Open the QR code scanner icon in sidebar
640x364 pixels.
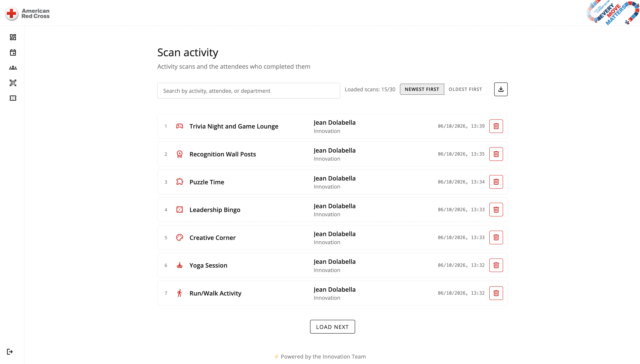(13, 83)
